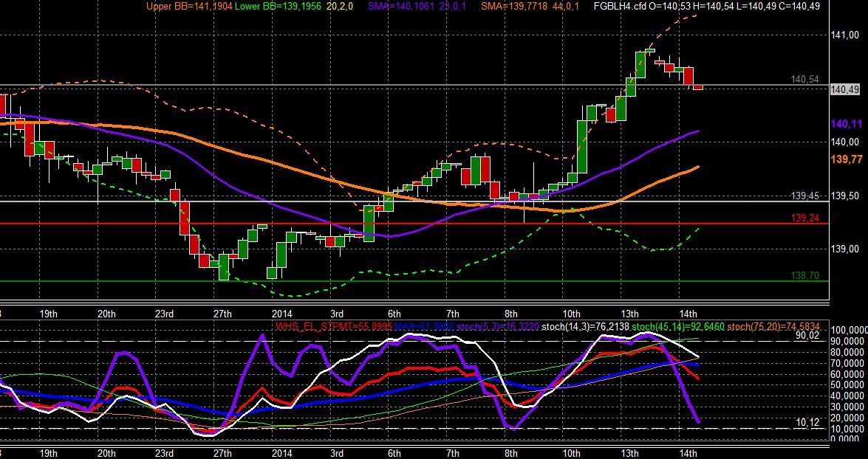Select the 90,02 overbought level label
Image resolution: width=868 pixels, height=459 pixels.
807,335
